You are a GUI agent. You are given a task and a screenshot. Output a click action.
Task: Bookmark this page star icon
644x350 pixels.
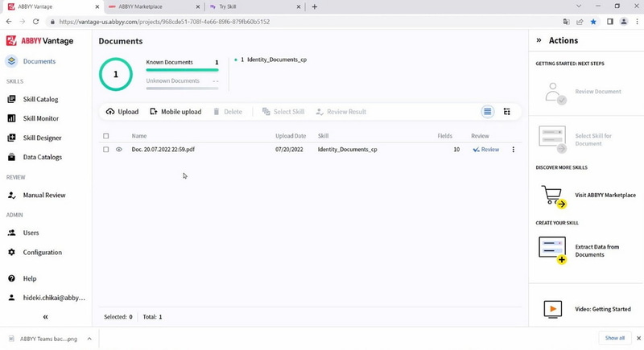point(593,22)
